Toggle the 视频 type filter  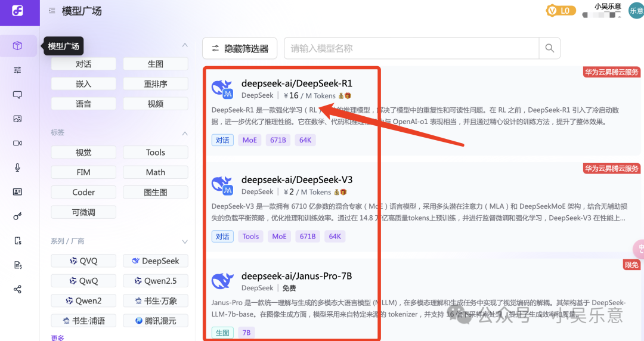tap(155, 104)
